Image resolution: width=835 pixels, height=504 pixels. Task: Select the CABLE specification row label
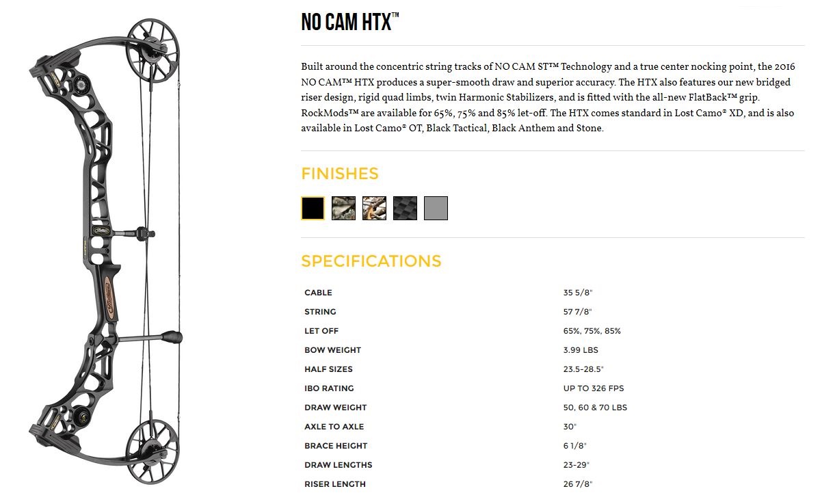pyautogui.click(x=318, y=293)
